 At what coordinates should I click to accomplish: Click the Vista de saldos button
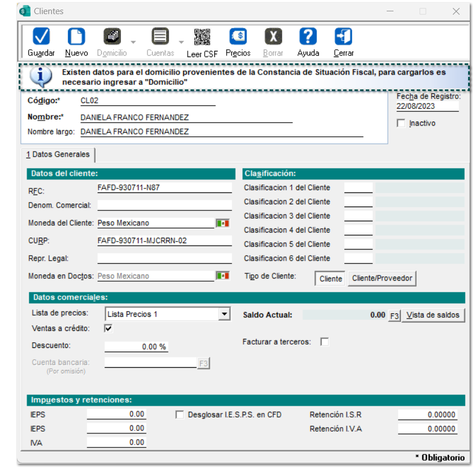[x=433, y=315]
